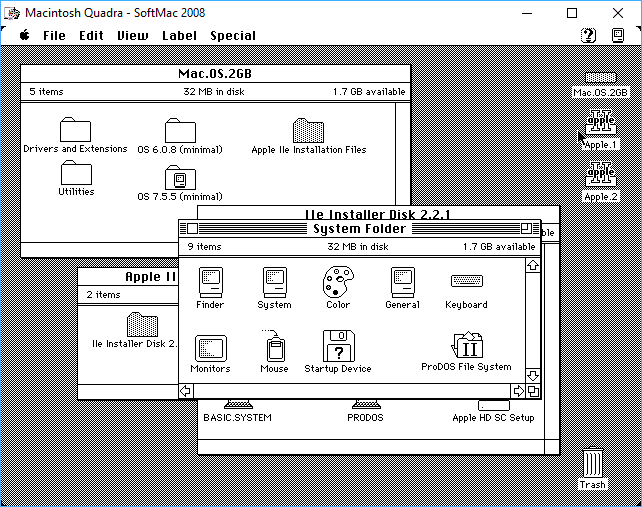642x507 pixels.
Task: Select the OS 6.0.8 (minimal) folder
Action: (180, 131)
